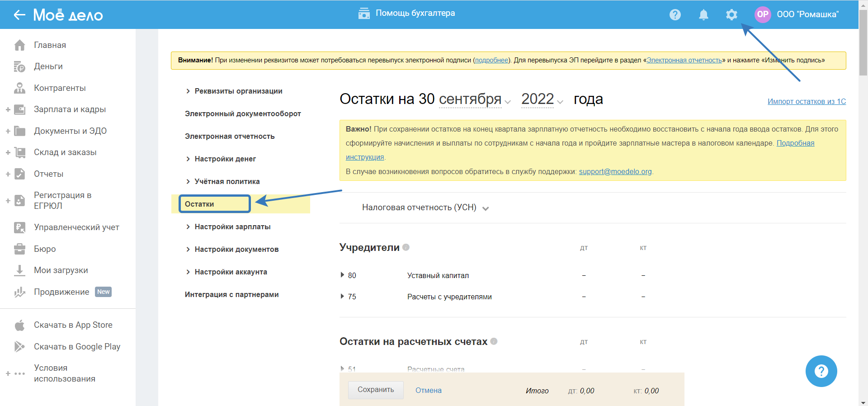Open Контрагенты in sidebar
Screen dimensions: 868x406
[x=60, y=88]
